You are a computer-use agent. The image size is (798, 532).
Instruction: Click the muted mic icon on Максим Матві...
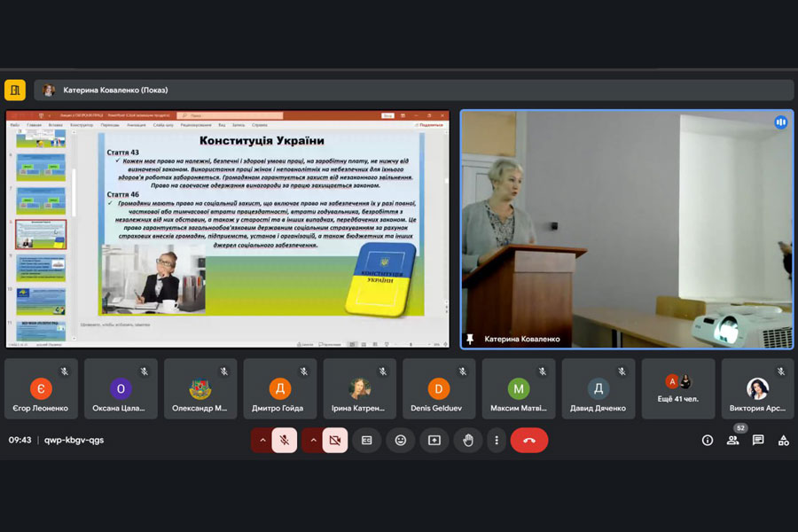(543, 372)
